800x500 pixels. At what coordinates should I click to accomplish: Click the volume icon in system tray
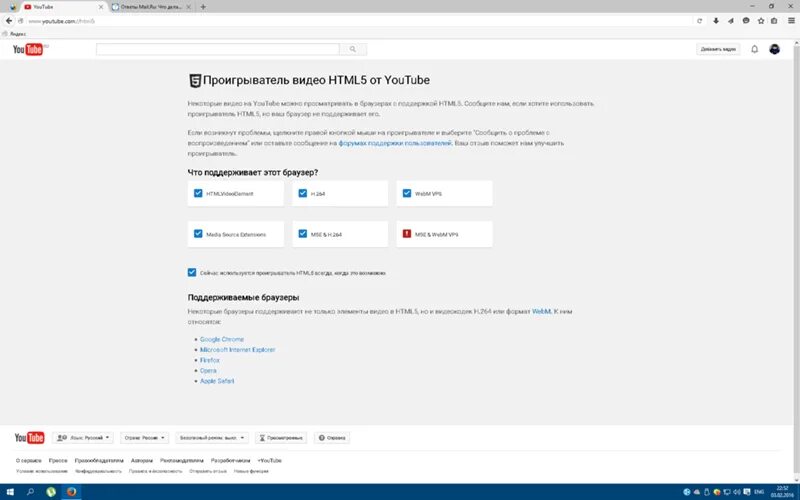click(737, 492)
